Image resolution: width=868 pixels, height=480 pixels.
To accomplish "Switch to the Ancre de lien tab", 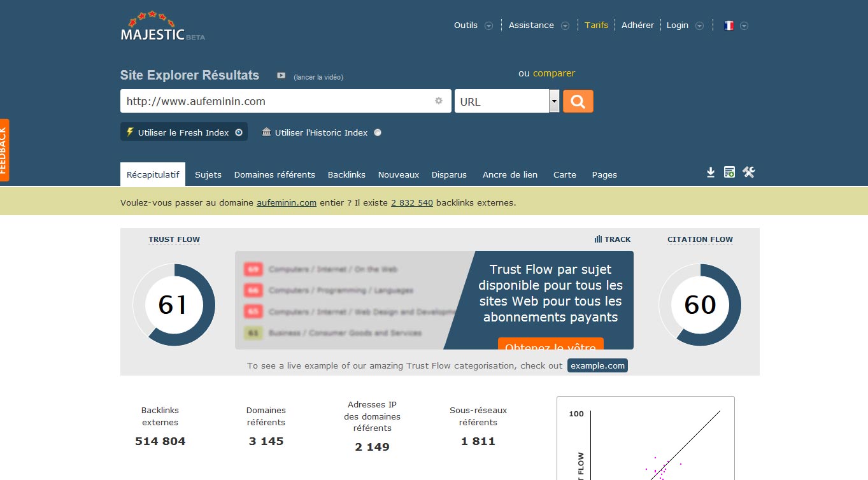I will click(x=510, y=174).
